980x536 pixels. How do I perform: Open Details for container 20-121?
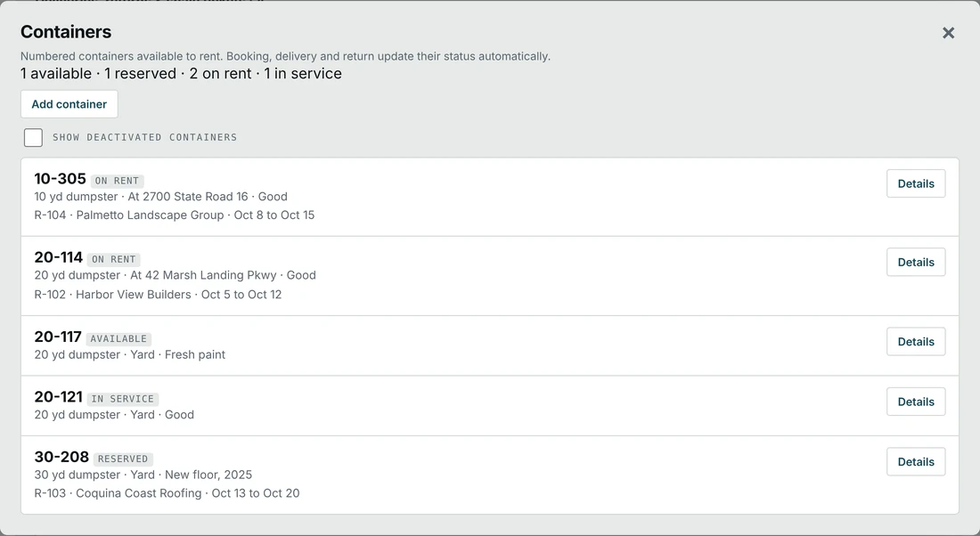[x=916, y=402]
